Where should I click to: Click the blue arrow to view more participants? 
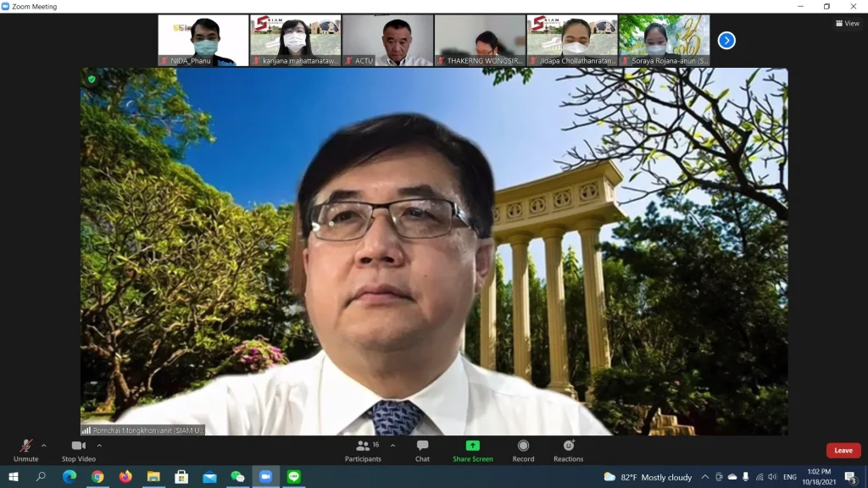pyautogui.click(x=726, y=40)
